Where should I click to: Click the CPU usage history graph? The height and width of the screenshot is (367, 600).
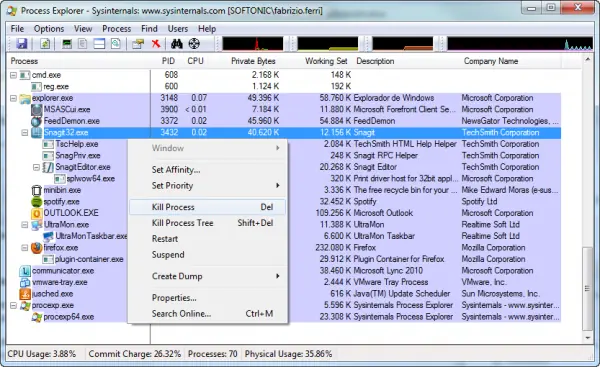(253, 44)
